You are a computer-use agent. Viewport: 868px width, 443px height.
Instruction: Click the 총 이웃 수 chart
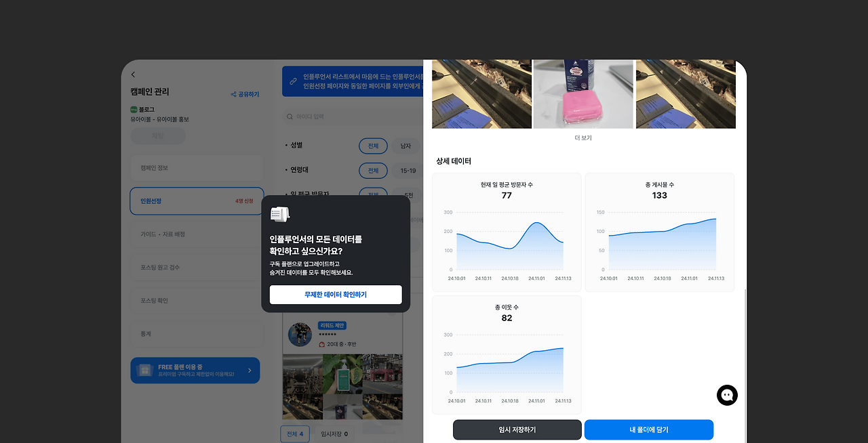pyautogui.click(x=507, y=355)
